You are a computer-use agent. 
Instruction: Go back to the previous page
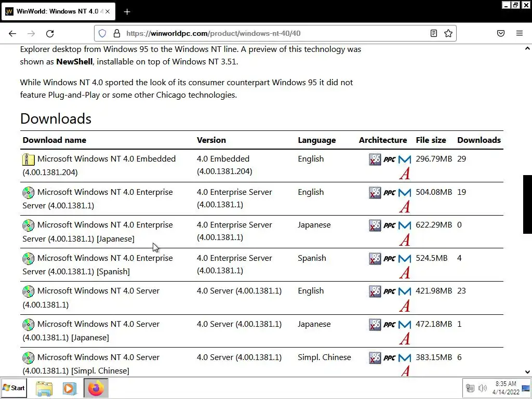[12, 33]
